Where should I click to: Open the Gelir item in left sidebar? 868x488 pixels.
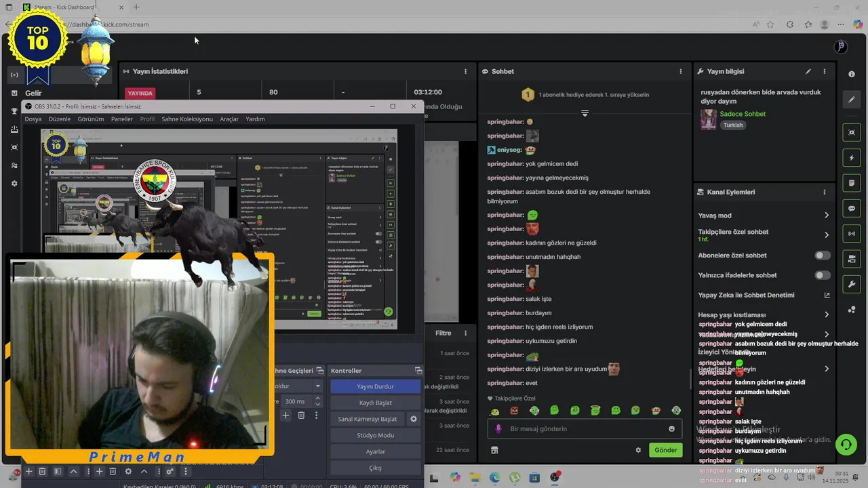point(33,94)
